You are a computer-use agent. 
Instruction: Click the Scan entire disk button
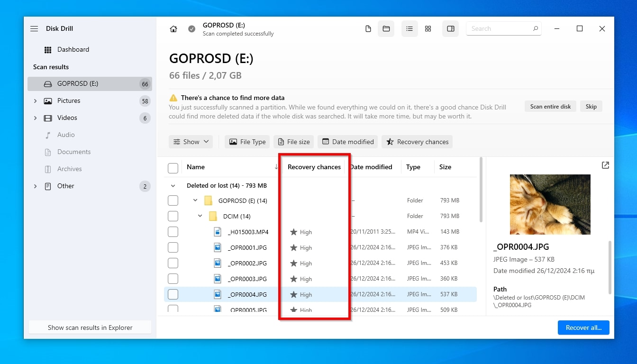click(x=550, y=106)
